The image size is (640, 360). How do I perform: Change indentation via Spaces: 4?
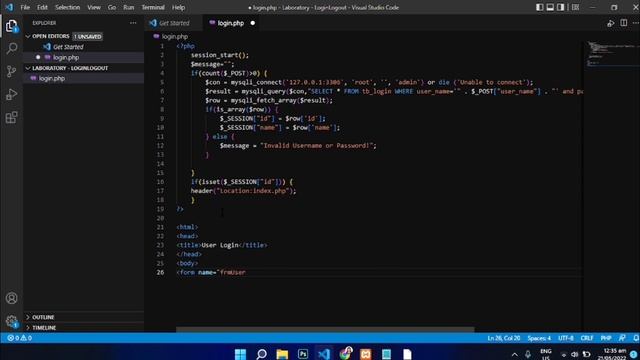[x=539, y=338]
